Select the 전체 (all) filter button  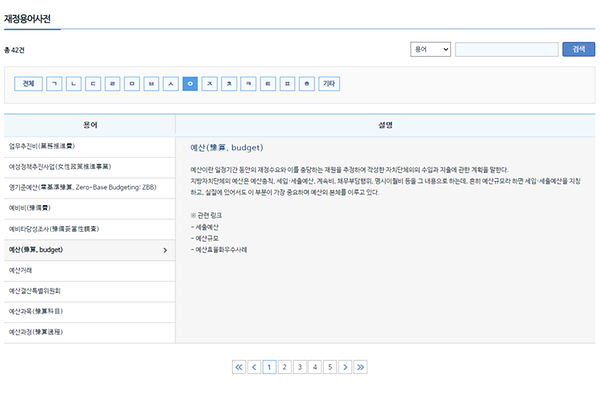[x=28, y=84]
